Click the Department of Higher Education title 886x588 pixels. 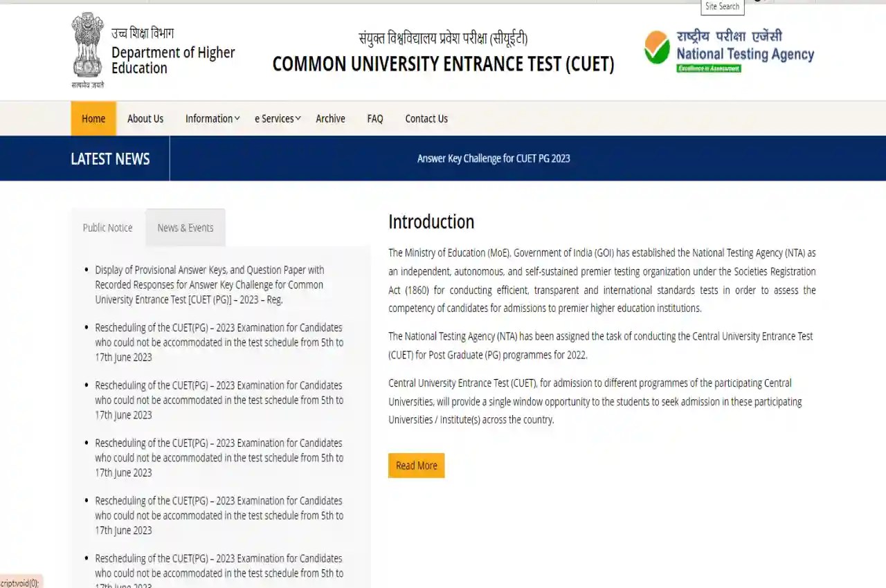tap(173, 60)
